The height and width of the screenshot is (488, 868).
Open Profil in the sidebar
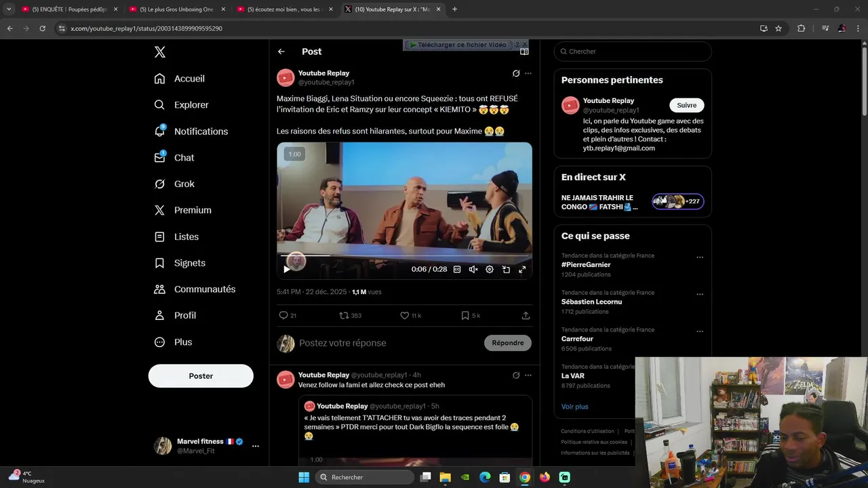[x=175, y=316]
